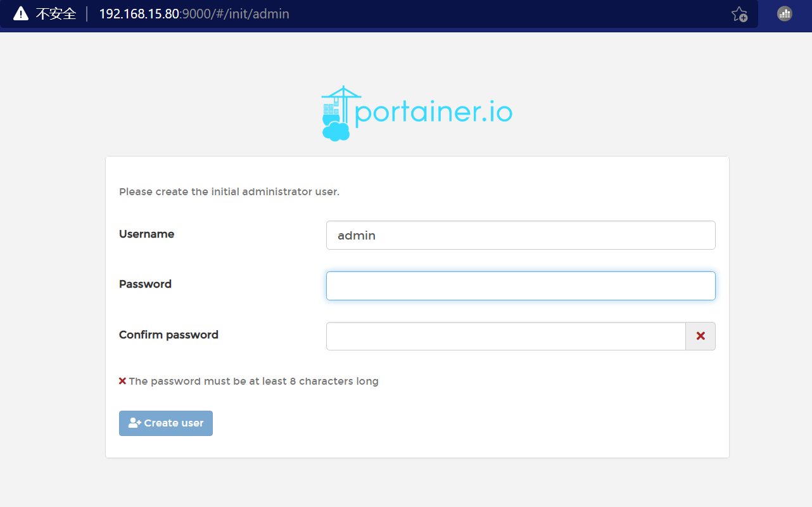Screen dimensions: 812x507
Task: Click the URL address 192.168.15.80:9000
Action: (x=194, y=14)
